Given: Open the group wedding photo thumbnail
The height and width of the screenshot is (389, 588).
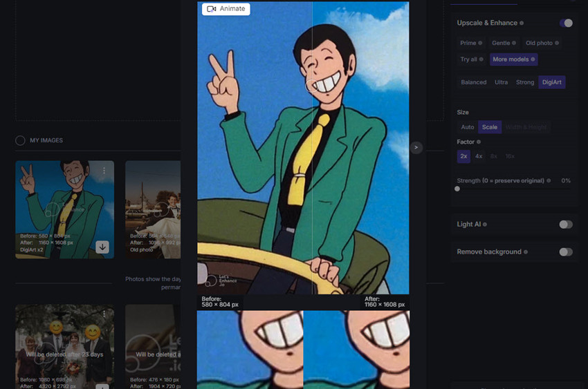Looking at the screenshot, I should point(64,347).
